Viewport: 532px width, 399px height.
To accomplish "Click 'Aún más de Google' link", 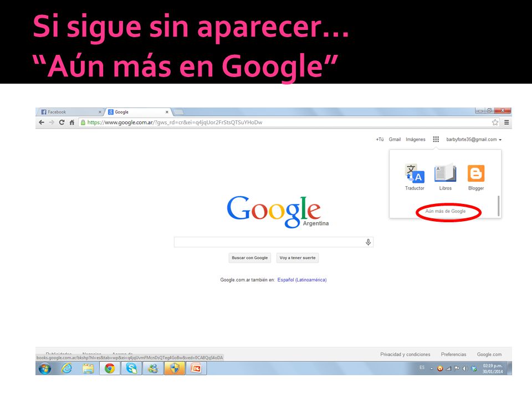I will (445, 211).
